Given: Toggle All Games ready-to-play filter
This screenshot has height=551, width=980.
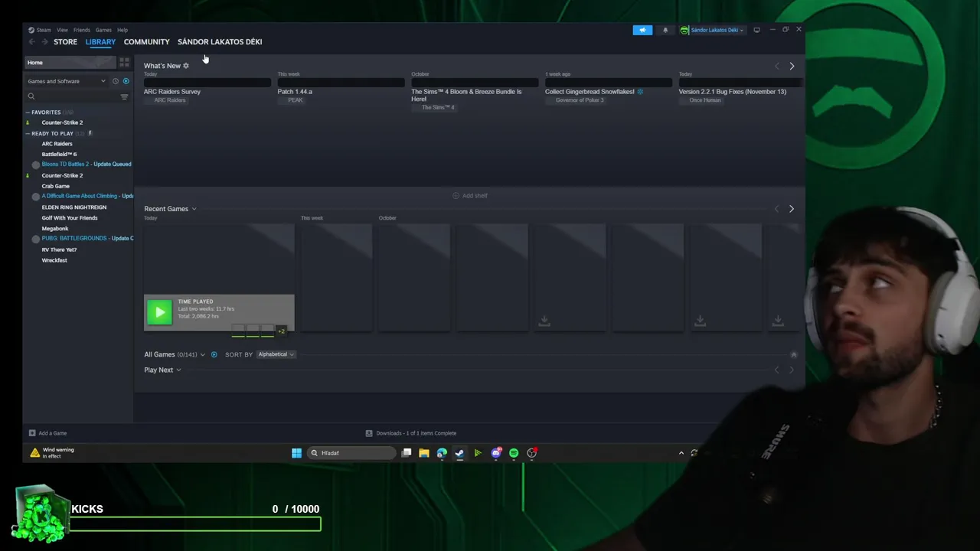Looking at the screenshot, I should pos(214,354).
